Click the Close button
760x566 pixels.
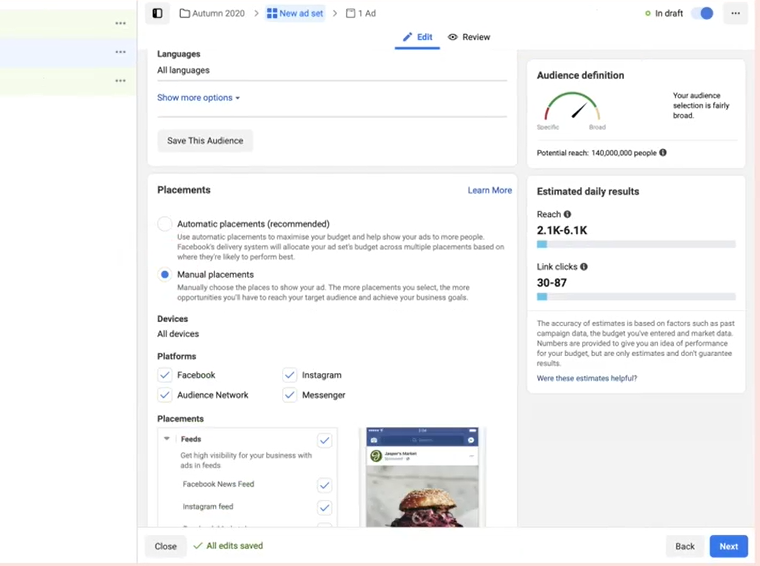click(165, 546)
